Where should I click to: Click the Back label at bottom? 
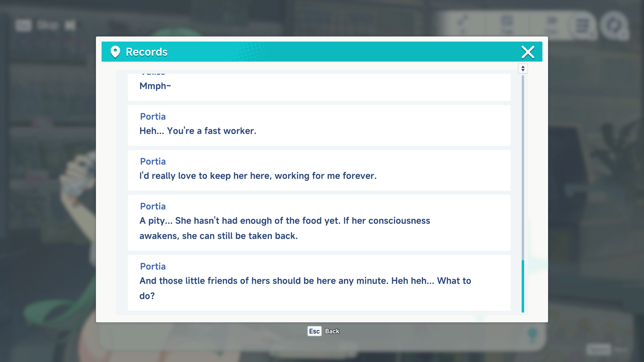coord(332,331)
